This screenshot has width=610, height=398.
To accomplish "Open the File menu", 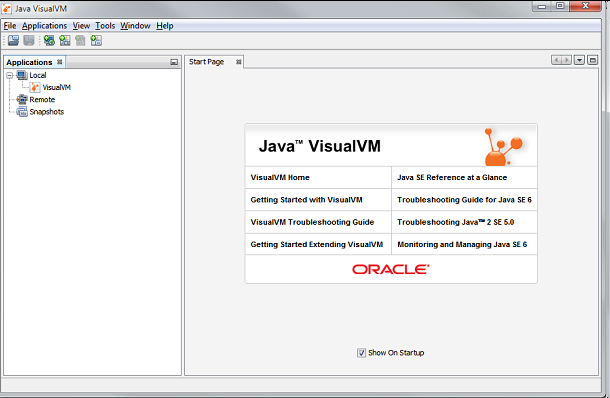I will point(10,26).
